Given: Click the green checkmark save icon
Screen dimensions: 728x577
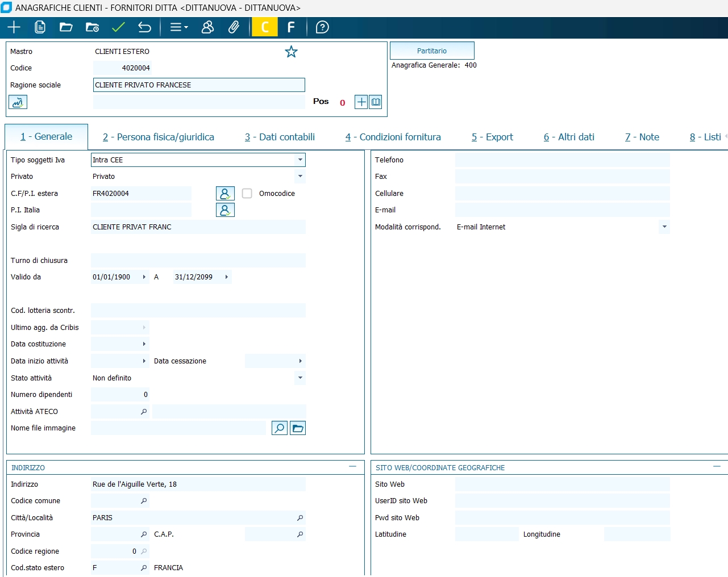Looking at the screenshot, I should (118, 27).
